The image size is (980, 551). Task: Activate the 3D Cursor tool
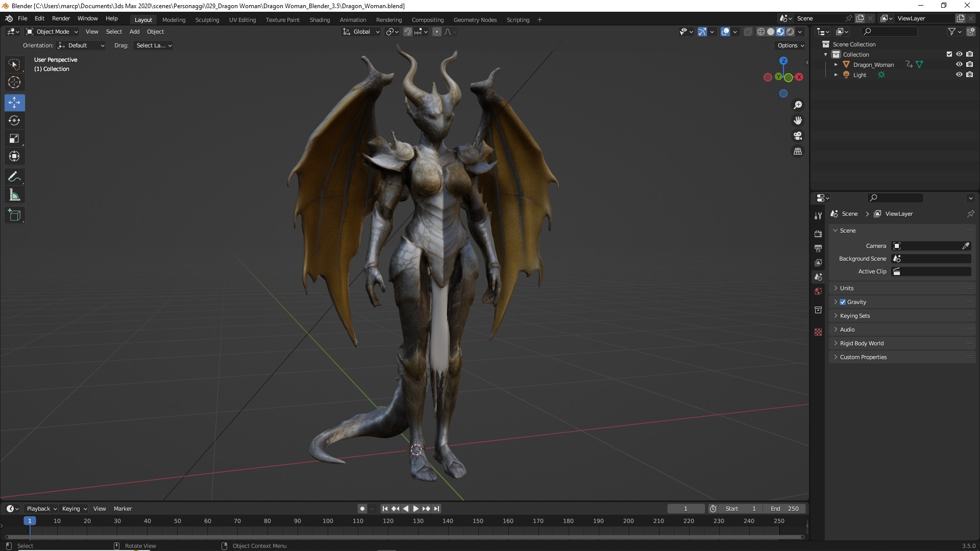pyautogui.click(x=14, y=82)
